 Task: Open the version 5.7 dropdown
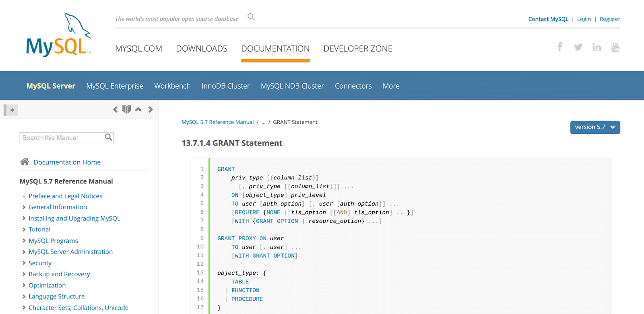tap(595, 127)
